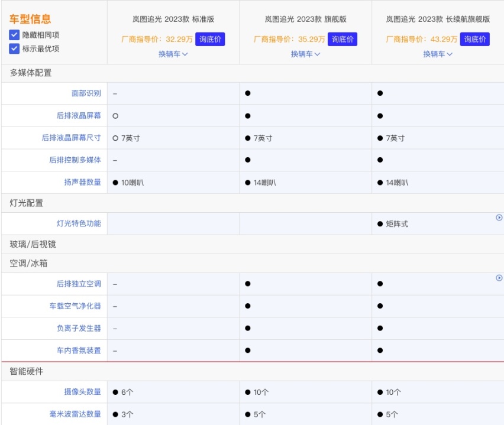The width and height of the screenshot is (504, 425).
Task: Toggle the 隐藏相同项 checkbox
Action: click(14, 35)
